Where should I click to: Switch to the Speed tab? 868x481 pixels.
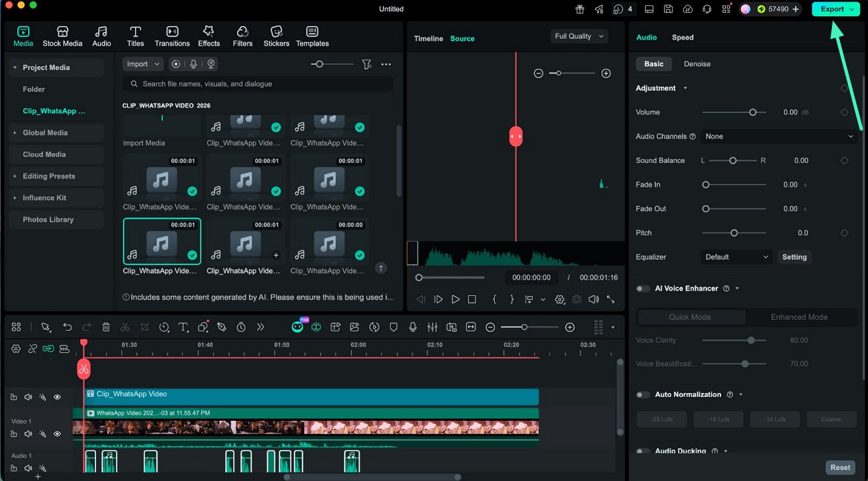[682, 37]
